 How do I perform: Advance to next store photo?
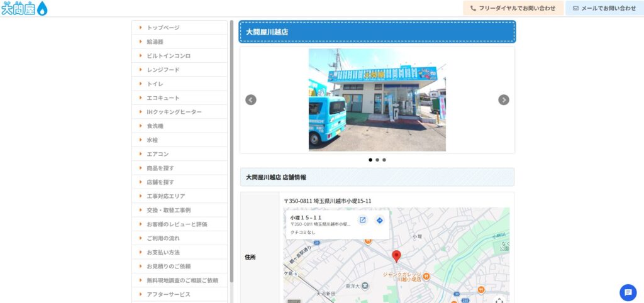click(x=504, y=100)
